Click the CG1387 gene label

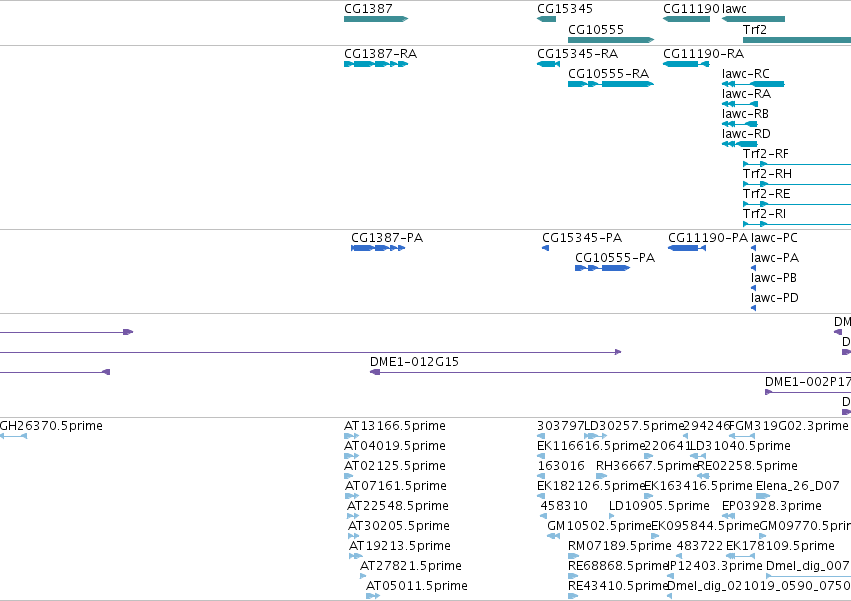(368, 9)
